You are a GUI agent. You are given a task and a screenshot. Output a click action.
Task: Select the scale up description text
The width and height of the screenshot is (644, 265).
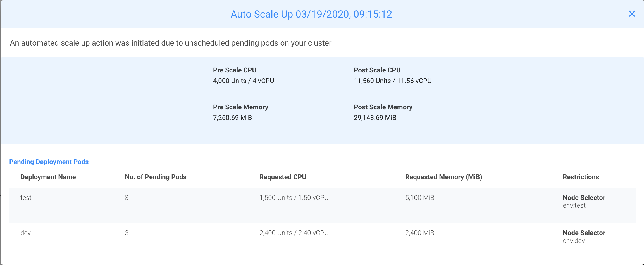point(170,43)
